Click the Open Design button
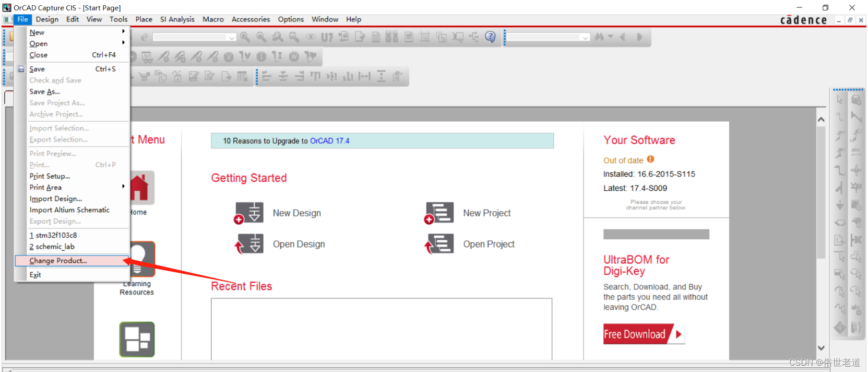868x372 pixels. click(x=280, y=244)
